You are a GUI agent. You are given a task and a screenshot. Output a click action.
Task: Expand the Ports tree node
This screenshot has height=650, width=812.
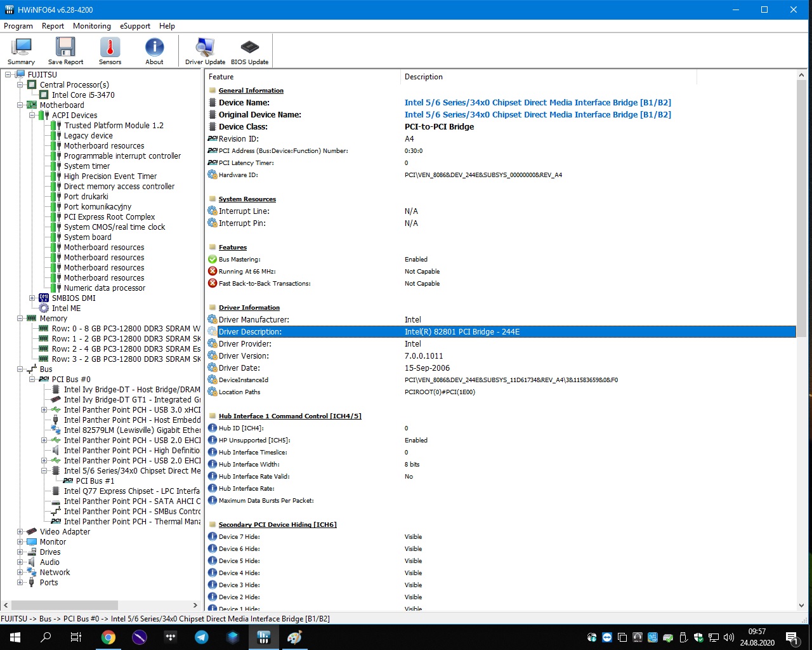pyautogui.click(x=20, y=583)
